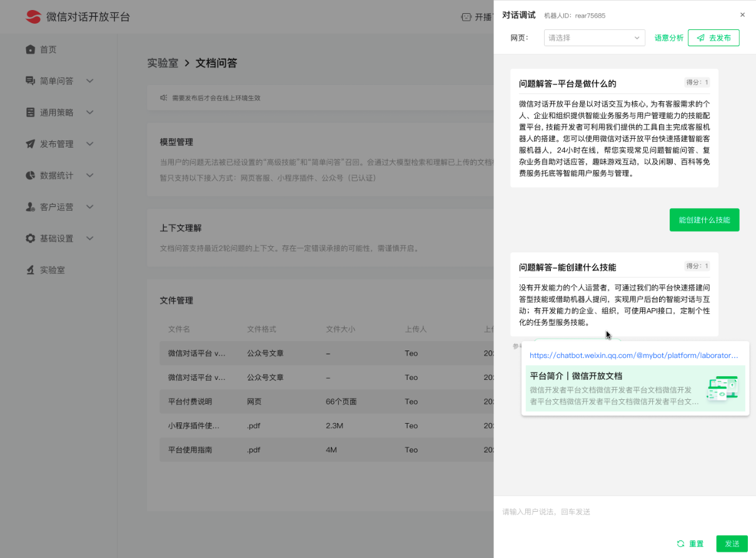Expand the 简单问答 menu chevron
Image resolution: width=756 pixels, height=558 pixels.
click(x=89, y=81)
